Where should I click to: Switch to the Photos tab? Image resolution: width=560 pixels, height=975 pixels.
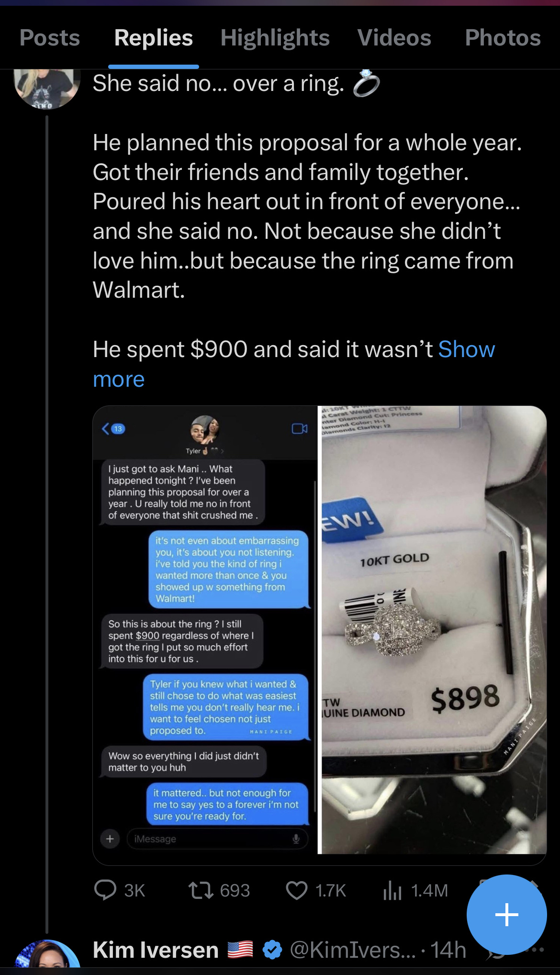[503, 38]
